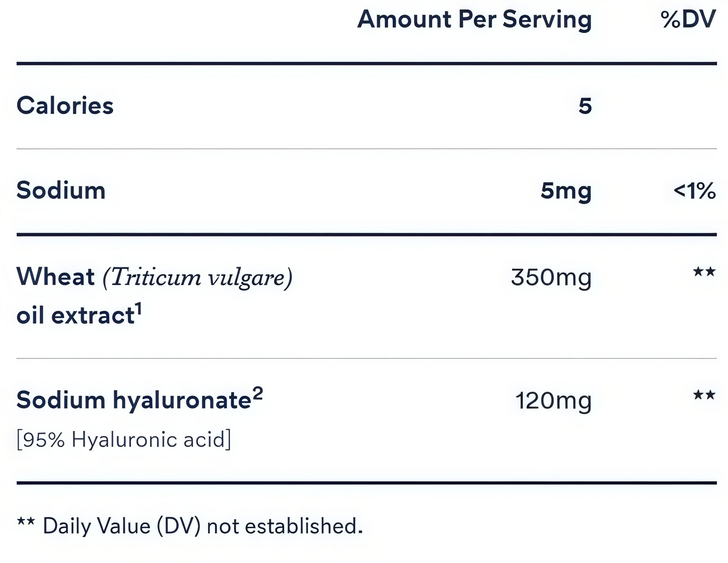Select the [95% Hyaluronic acid] subtext

(x=124, y=440)
